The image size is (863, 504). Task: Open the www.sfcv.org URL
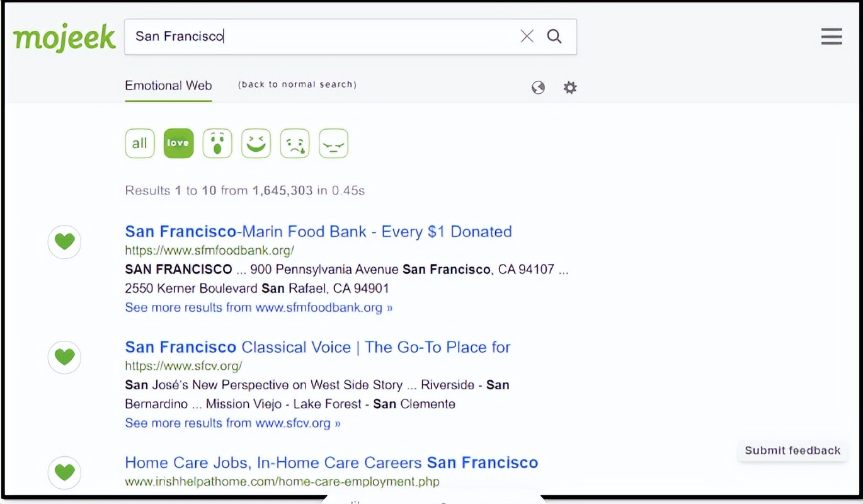pos(183,366)
